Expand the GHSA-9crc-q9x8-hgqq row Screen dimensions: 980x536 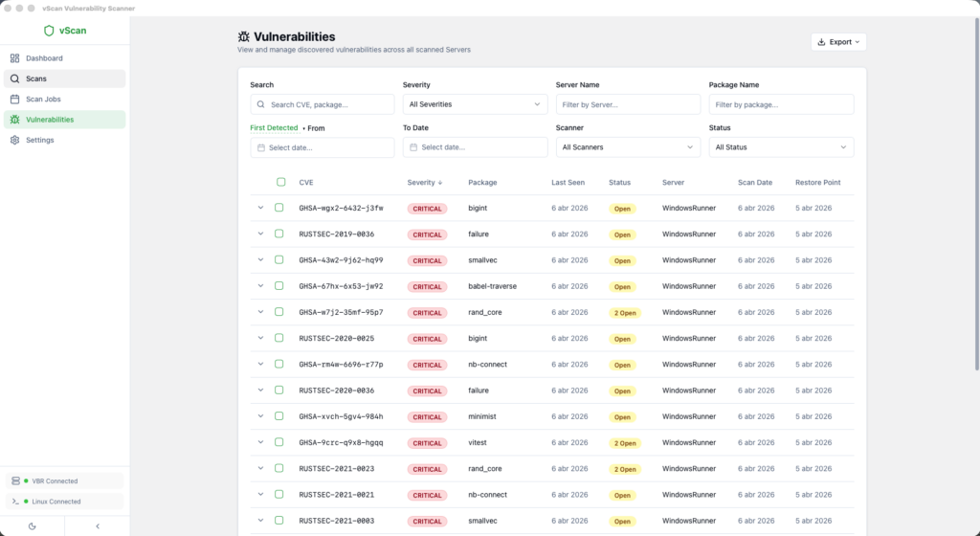point(260,442)
